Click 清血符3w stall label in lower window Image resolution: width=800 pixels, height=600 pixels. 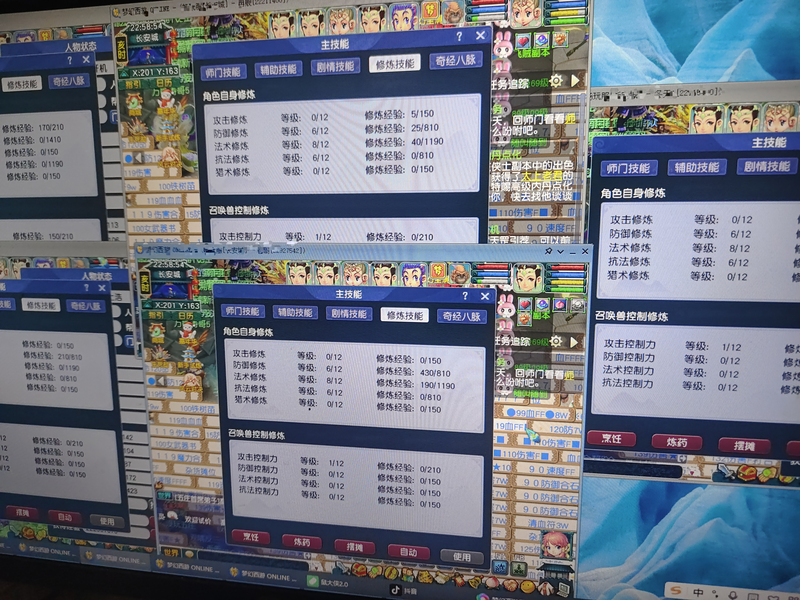[x=548, y=523]
